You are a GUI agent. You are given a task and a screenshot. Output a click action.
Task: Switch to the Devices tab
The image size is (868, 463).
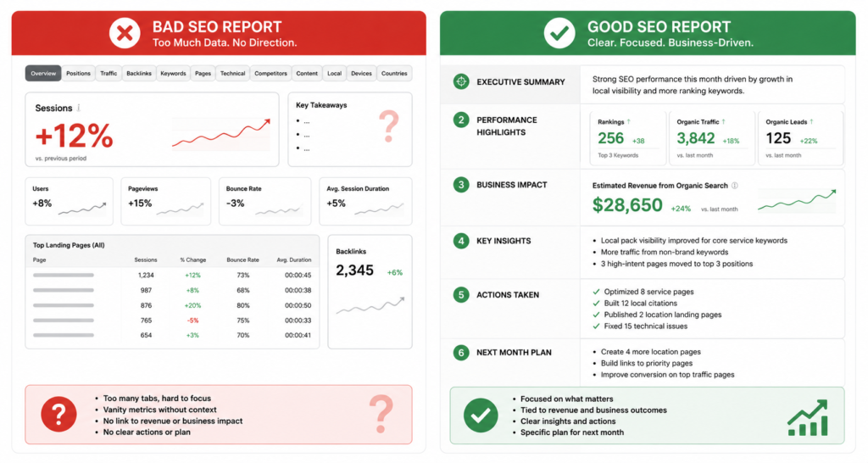pyautogui.click(x=361, y=73)
